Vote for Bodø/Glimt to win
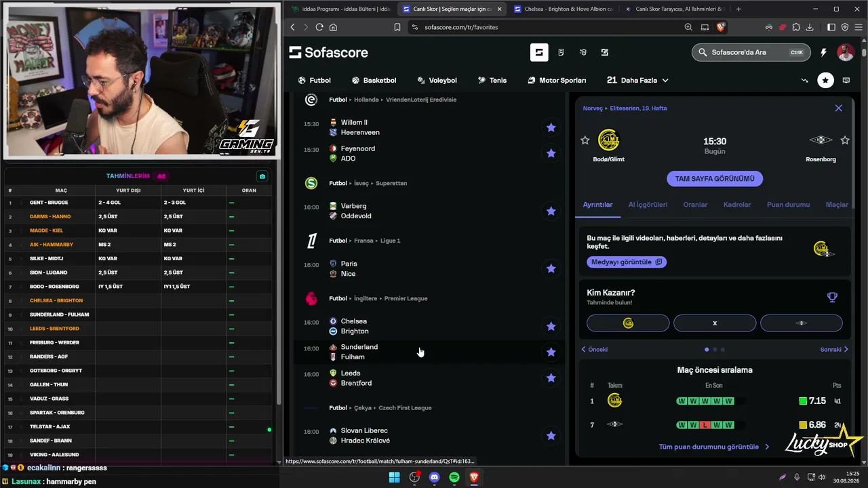The height and width of the screenshot is (488, 868). pos(628,323)
